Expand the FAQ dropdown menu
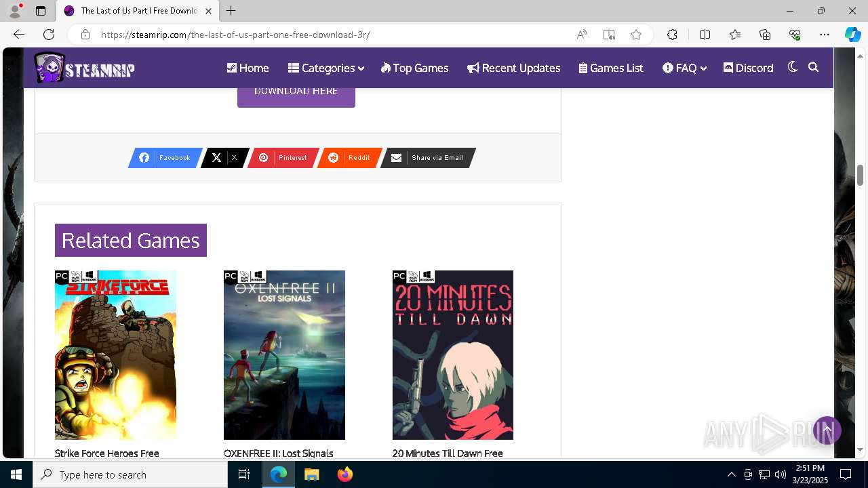 [684, 68]
